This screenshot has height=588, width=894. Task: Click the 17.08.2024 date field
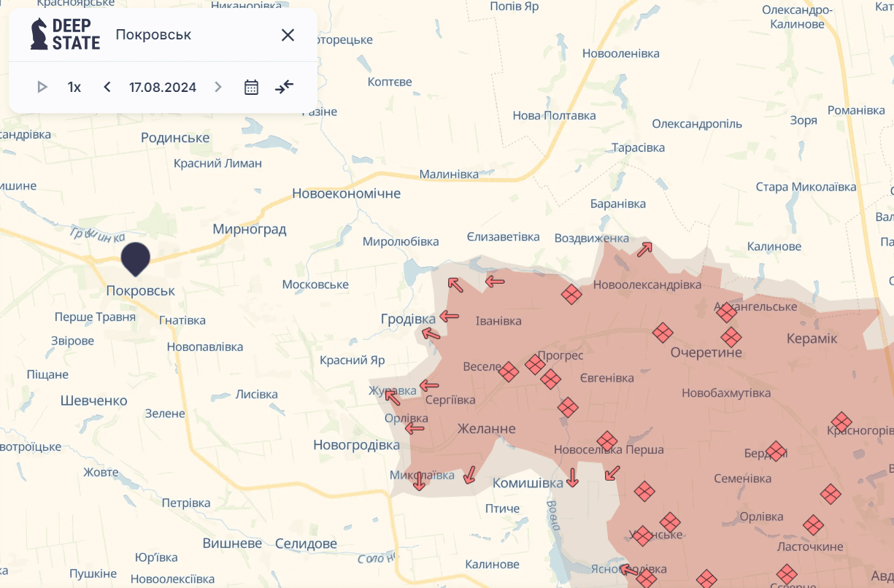point(163,88)
